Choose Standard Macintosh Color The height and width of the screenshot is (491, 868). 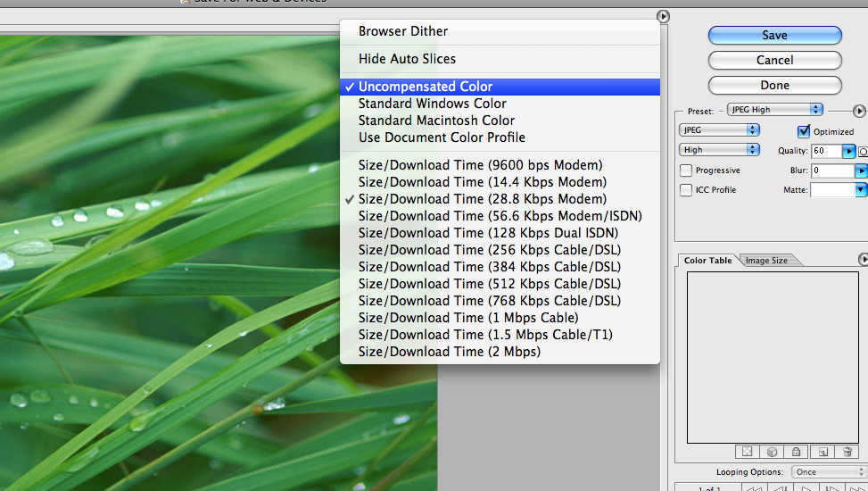(x=500, y=121)
